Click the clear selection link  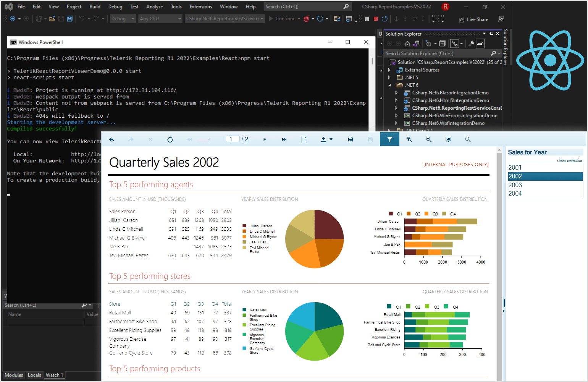pyautogui.click(x=570, y=160)
